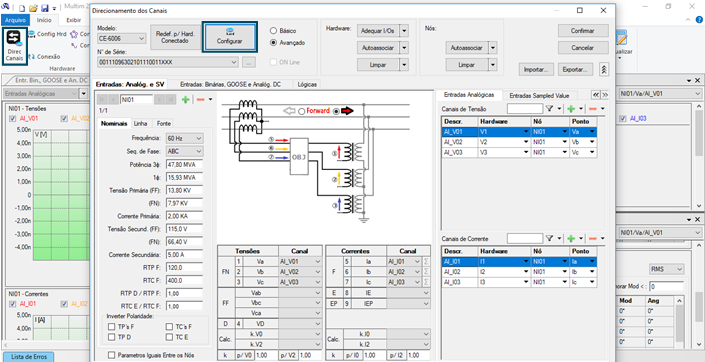
Task: Click the Exportar... button
Action: click(576, 70)
